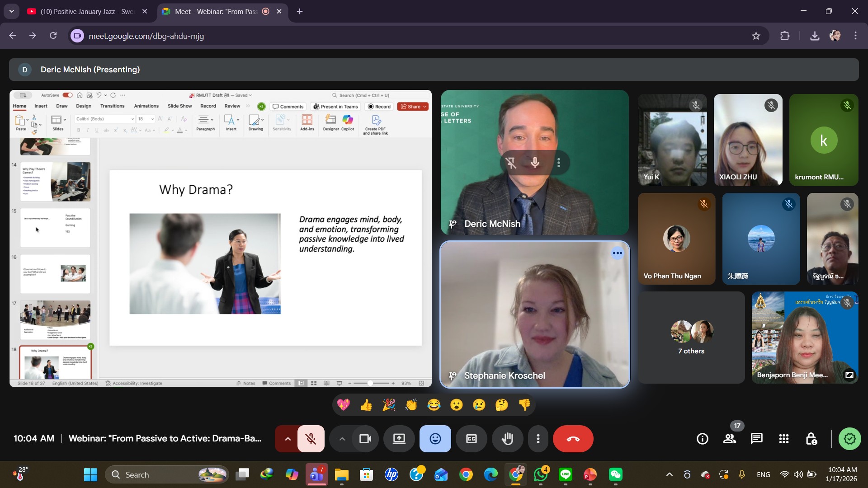Expand audio settings arrow beside microphone

288,438
